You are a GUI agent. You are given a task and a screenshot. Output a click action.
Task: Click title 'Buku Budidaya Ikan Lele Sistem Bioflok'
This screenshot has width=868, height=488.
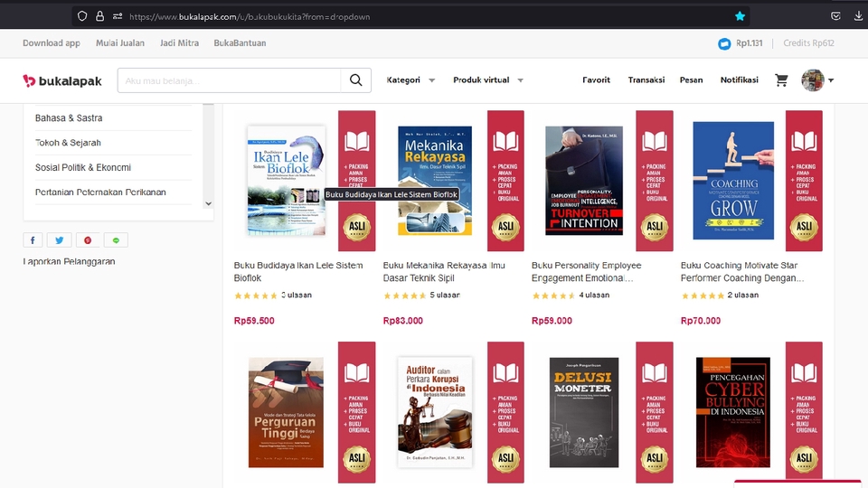298,272
